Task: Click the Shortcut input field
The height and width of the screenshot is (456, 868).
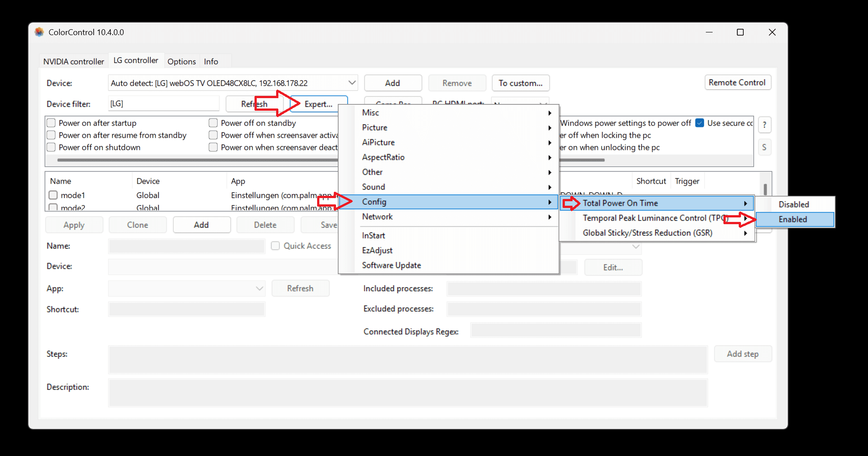Action: (x=186, y=309)
